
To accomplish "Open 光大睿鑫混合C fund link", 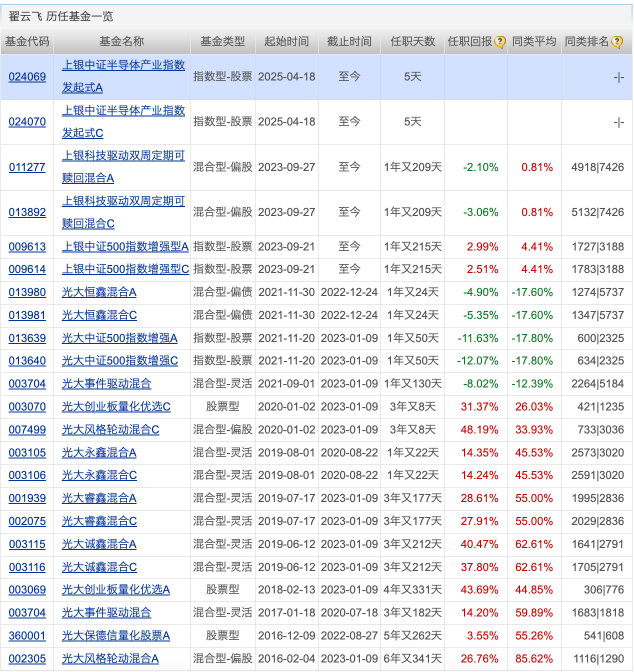I will [x=99, y=521].
